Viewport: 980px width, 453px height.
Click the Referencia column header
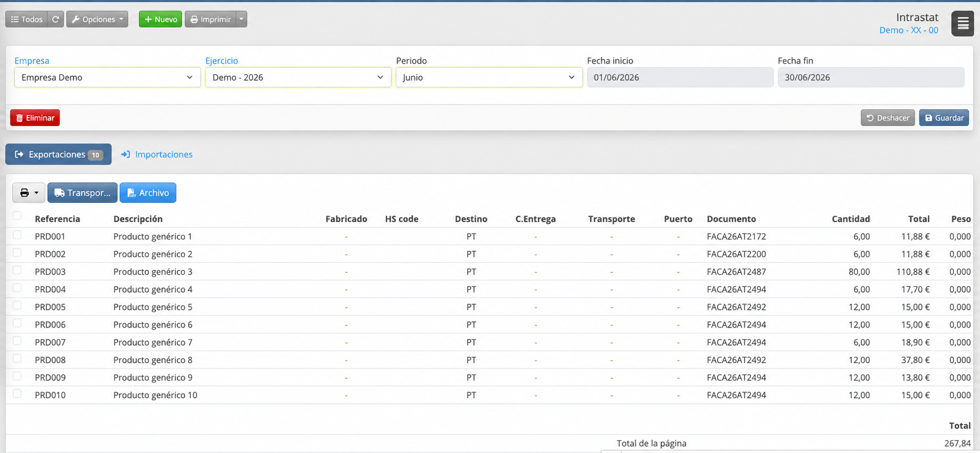pyautogui.click(x=57, y=219)
